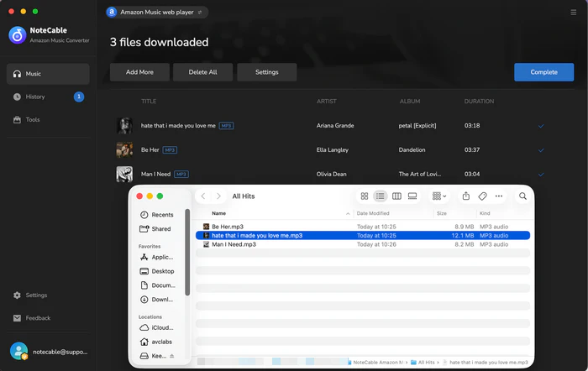
Task: Open the hamburger menu at top right
Action: pyautogui.click(x=574, y=13)
